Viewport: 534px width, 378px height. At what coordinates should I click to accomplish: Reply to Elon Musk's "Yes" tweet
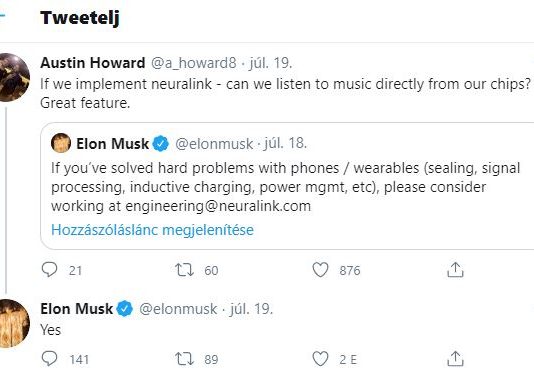tap(49, 359)
